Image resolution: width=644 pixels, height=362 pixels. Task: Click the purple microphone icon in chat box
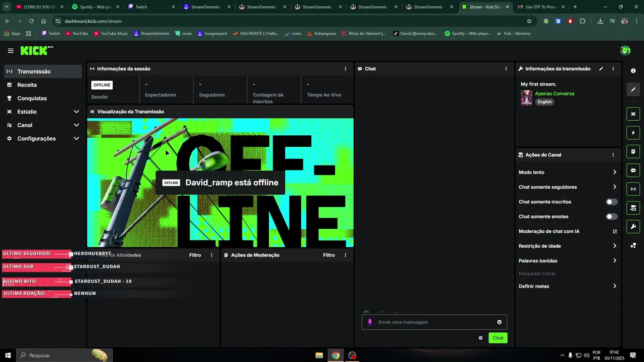pyautogui.click(x=370, y=322)
